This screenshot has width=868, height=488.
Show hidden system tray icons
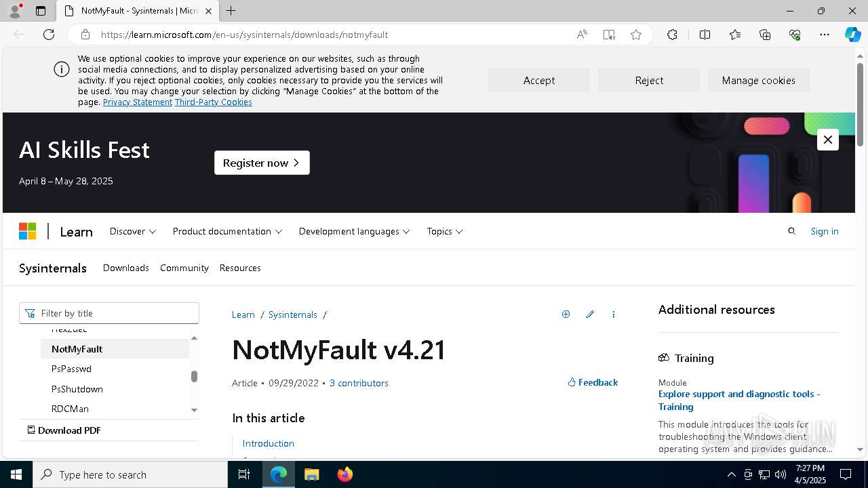[731, 474]
